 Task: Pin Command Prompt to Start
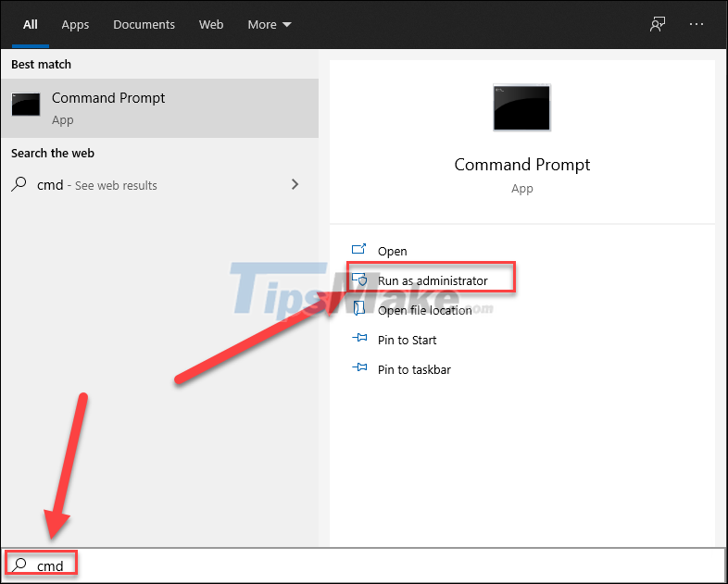408,340
